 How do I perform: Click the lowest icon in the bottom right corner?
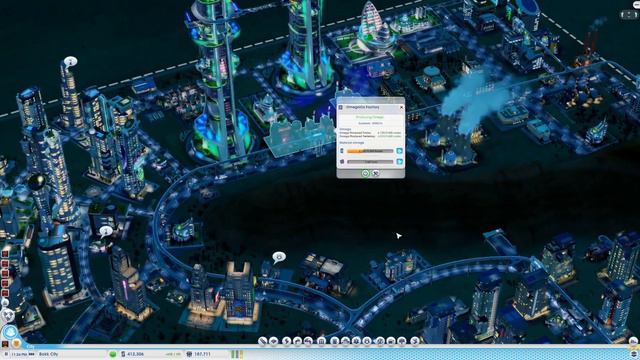[x=634, y=354]
